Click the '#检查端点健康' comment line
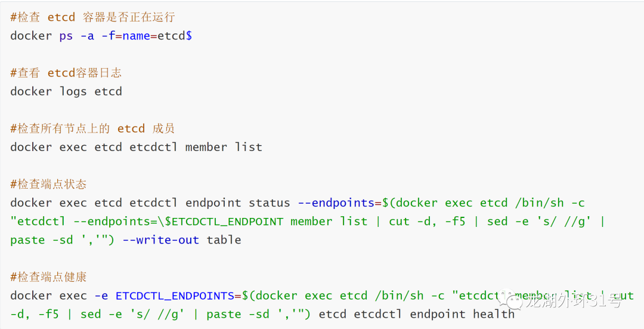This screenshot has width=644, height=329. (x=48, y=277)
